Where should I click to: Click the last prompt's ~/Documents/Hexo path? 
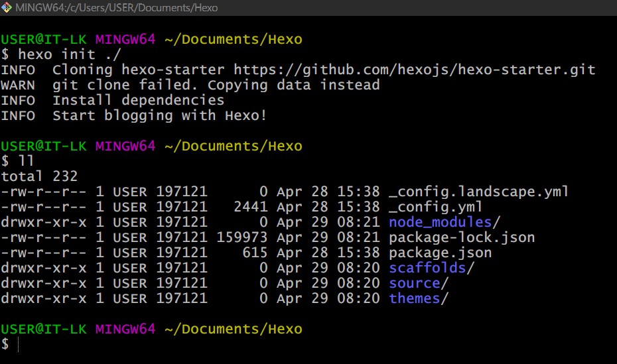(234, 329)
